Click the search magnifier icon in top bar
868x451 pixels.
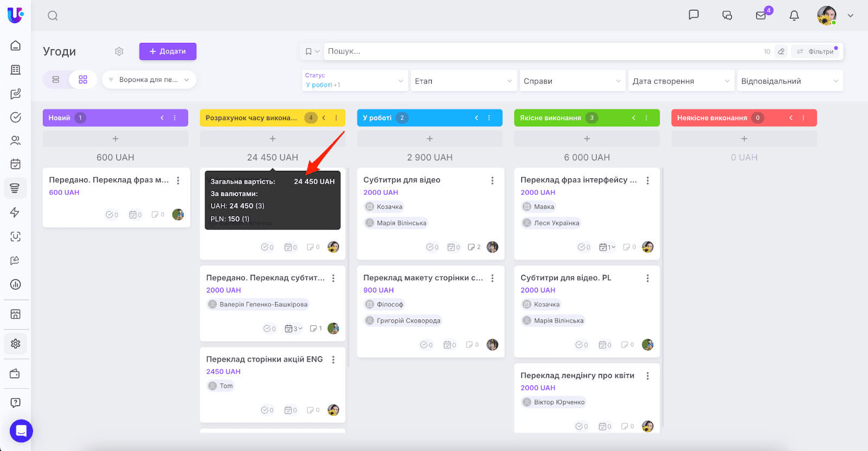point(53,16)
